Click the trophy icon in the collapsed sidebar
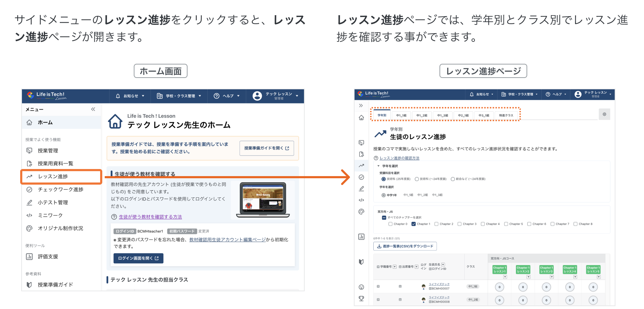This screenshot has width=644, height=309. 361,298
